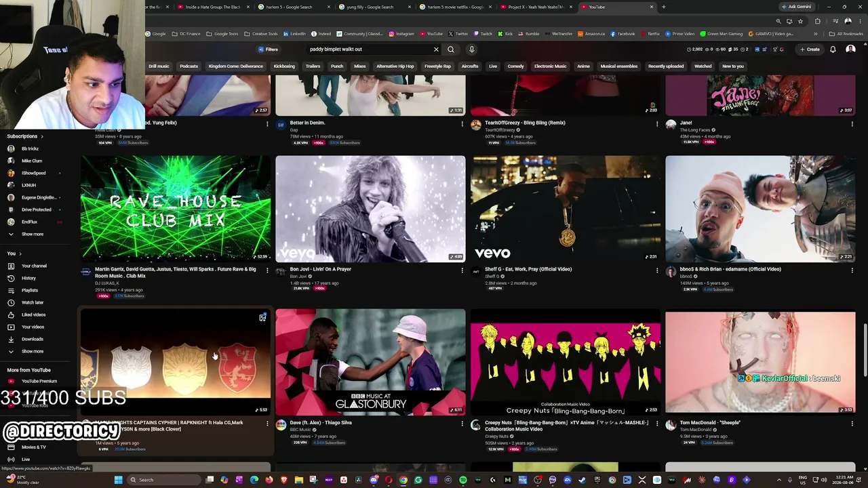Open options menu for Better in Denim video

point(462,124)
